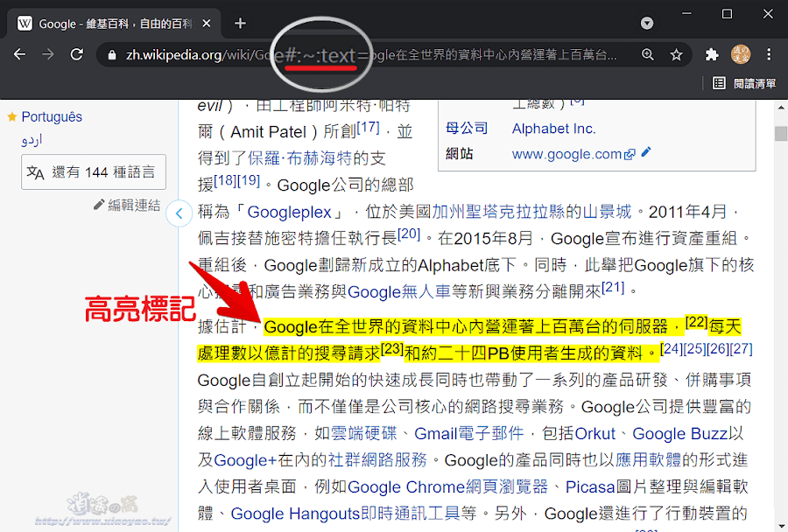Open Chrome three-dot menu
The width and height of the screenshot is (788, 532).
point(769,54)
